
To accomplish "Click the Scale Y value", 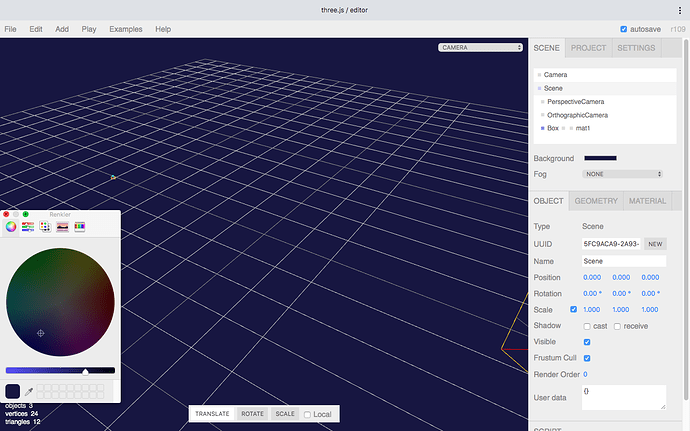I will click(x=620, y=309).
